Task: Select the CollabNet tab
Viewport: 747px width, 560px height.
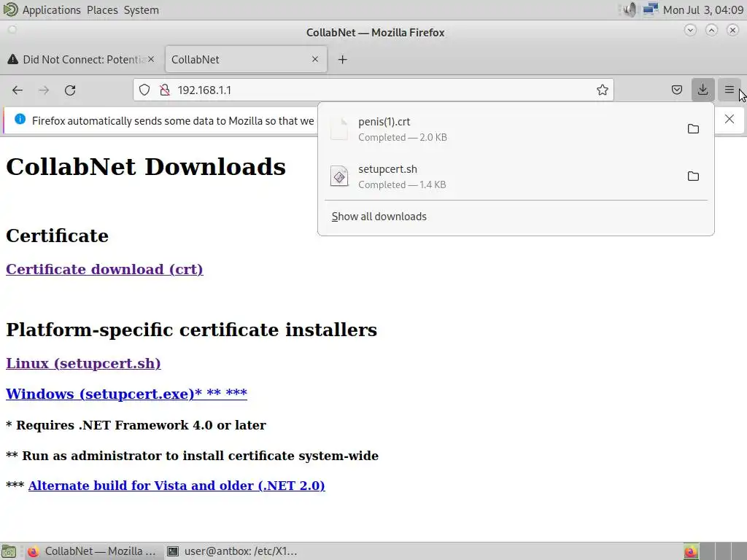Action: tap(246, 60)
